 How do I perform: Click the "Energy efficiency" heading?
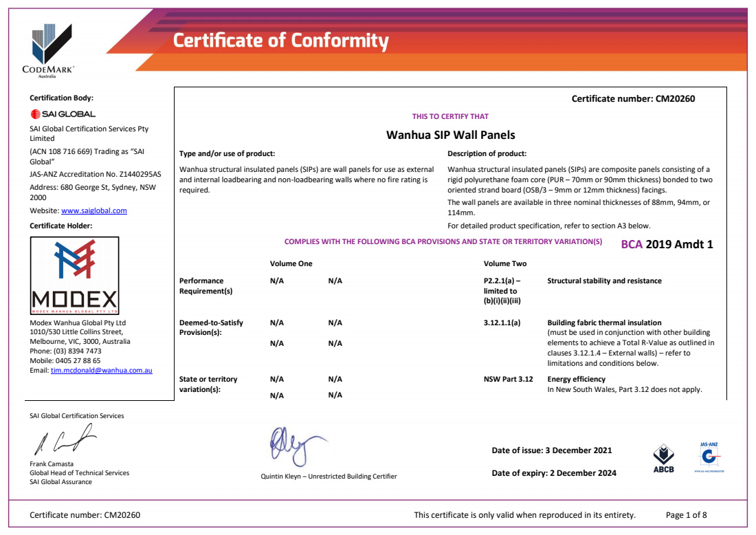pos(576,379)
